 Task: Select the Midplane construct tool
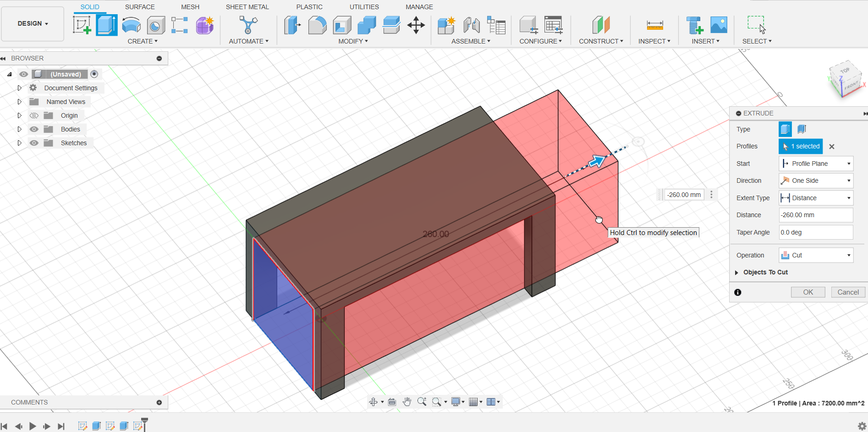tap(601, 25)
